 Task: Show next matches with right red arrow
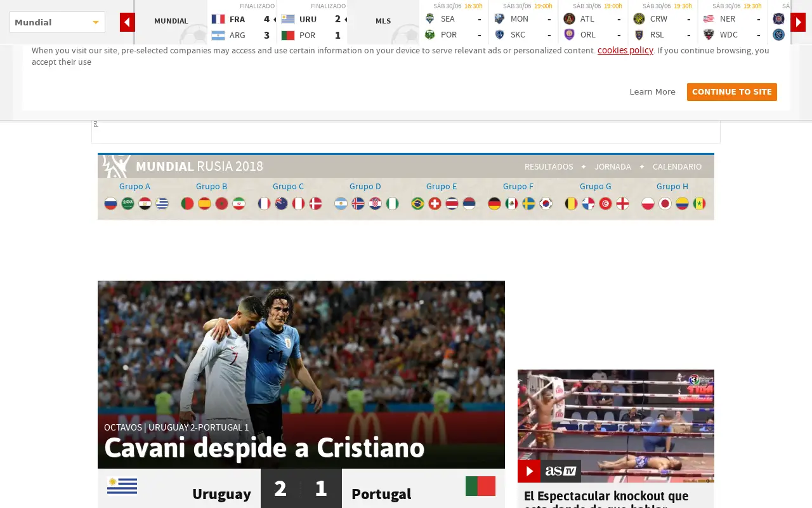pos(798,22)
